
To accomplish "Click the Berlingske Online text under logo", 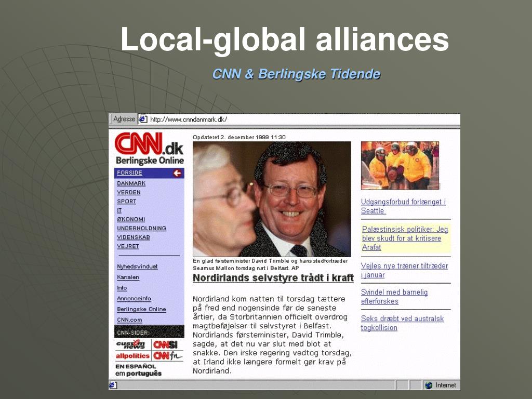I will click(x=150, y=161).
